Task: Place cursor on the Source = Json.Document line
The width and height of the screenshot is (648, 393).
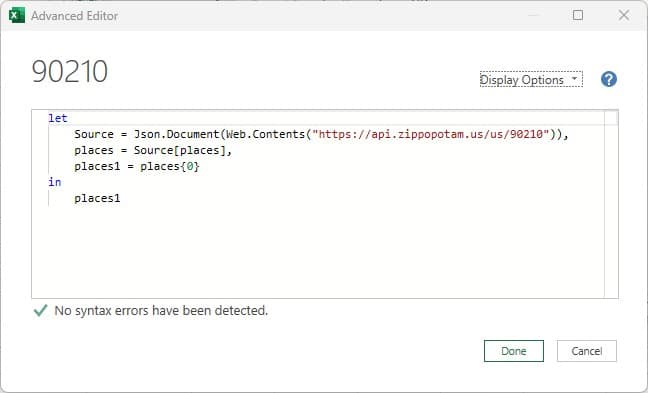Action: click(321, 134)
